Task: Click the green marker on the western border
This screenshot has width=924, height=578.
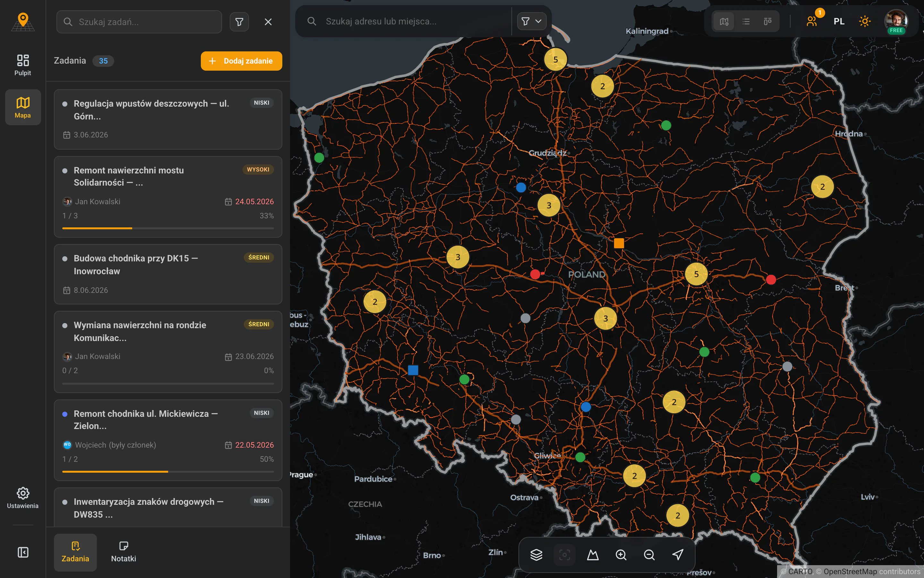Action: (319, 157)
